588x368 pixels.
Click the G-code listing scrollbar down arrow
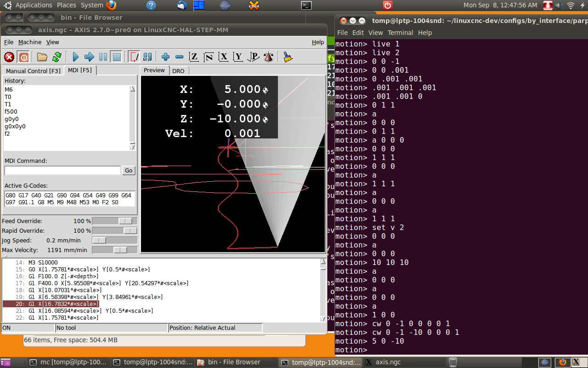click(322, 318)
